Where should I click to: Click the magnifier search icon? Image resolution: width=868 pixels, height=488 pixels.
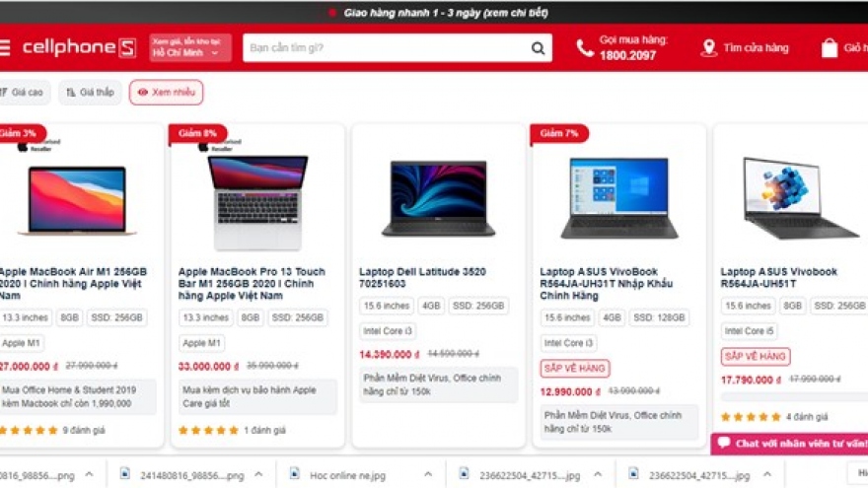click(539, 48)
